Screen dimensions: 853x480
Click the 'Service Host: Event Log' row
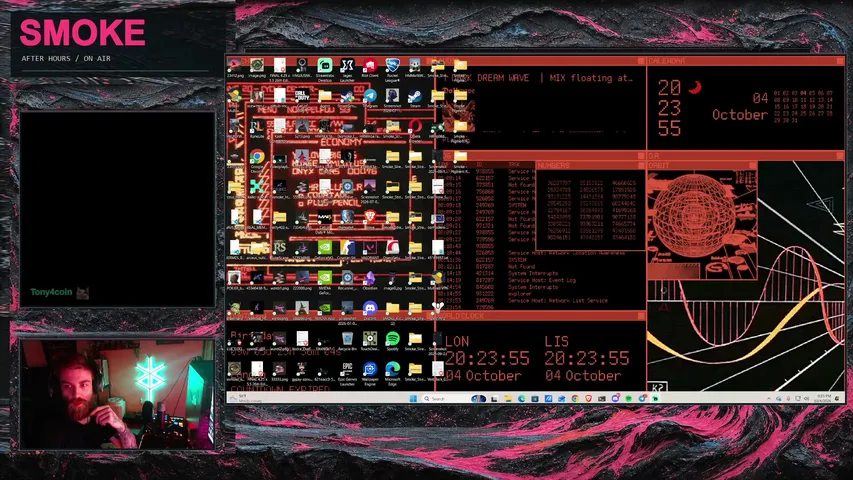click(x=541, y=280)
